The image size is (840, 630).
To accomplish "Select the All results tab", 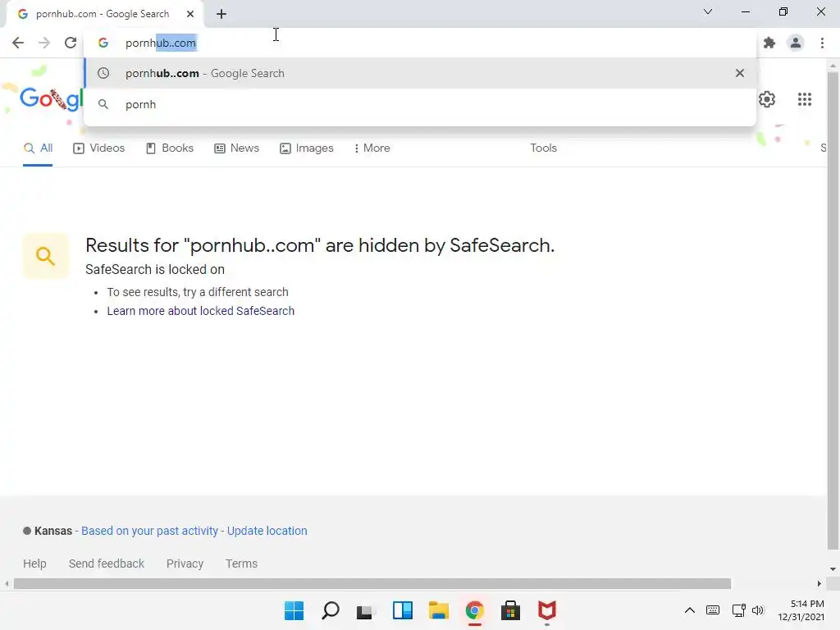I will point(38,148).
